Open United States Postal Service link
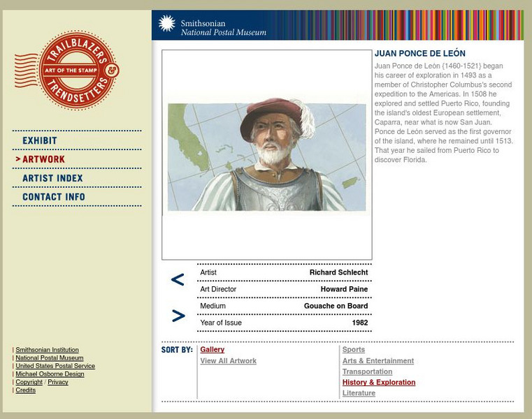 coord(55,366)
